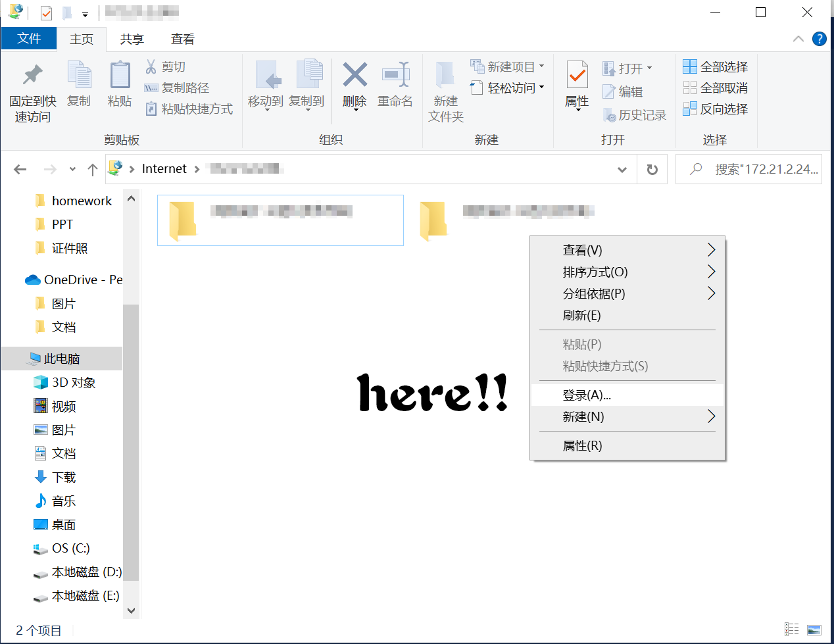
Task: Switch to the View (查看) ribbon tab
Action: tap(183, 39)
